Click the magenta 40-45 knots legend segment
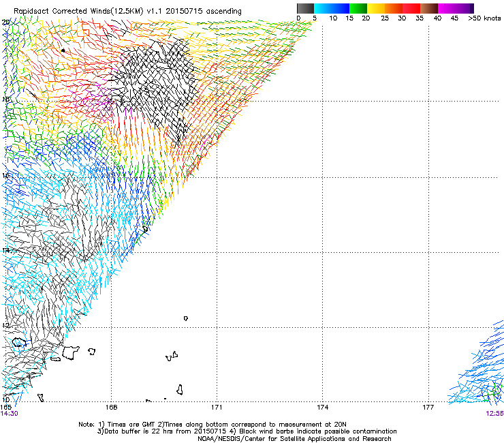This screenshot has height=443, width=504. 447,8
